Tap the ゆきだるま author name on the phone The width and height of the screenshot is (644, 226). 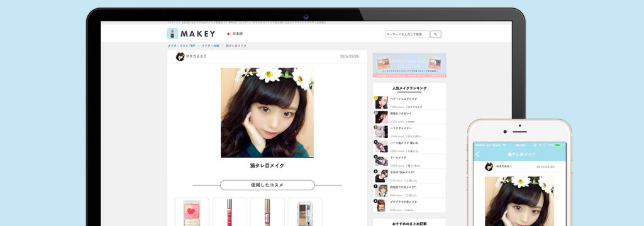504,166
